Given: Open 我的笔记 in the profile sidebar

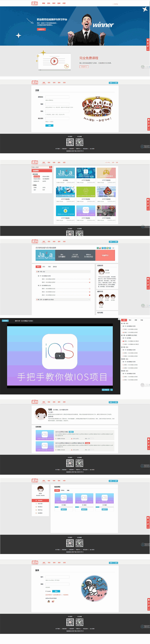Looking at the screenshot, I should tap(40, 507).
